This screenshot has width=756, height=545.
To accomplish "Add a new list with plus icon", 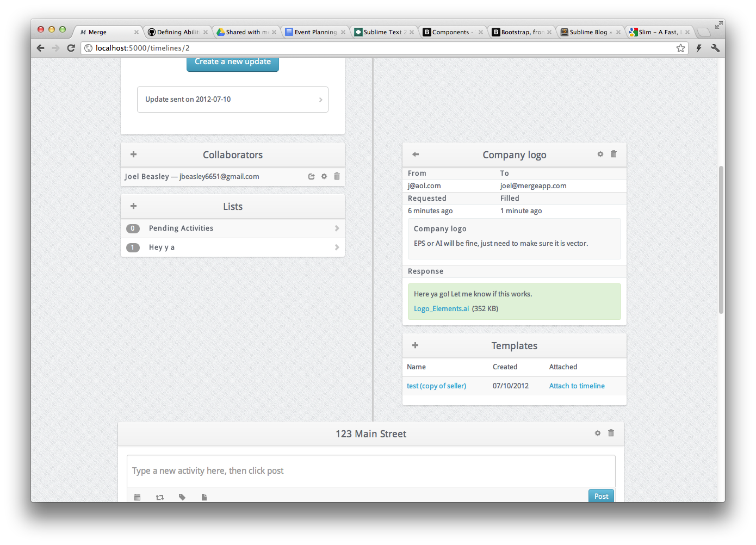I will [133, 206].
